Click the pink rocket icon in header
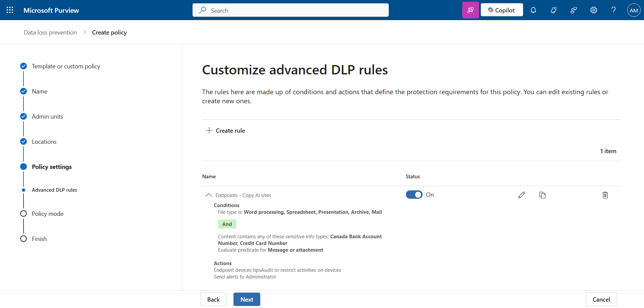 tap(470, 10)
